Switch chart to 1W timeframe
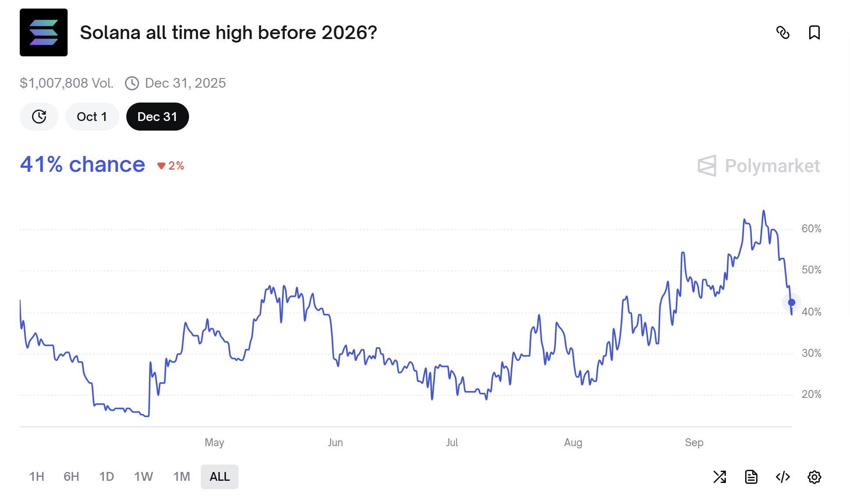Viewport: 850px width, 504px height. pyautogui.click(x=143, y=477)
